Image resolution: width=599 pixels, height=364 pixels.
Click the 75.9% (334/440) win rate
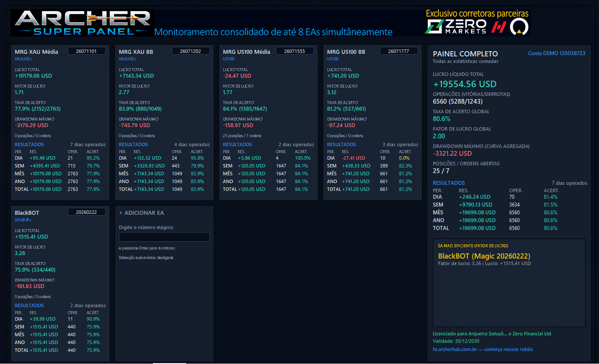[x=35, y=270]
